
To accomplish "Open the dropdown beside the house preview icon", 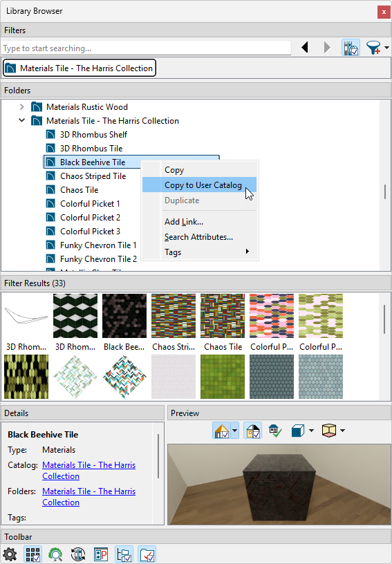I will [235, 430].
